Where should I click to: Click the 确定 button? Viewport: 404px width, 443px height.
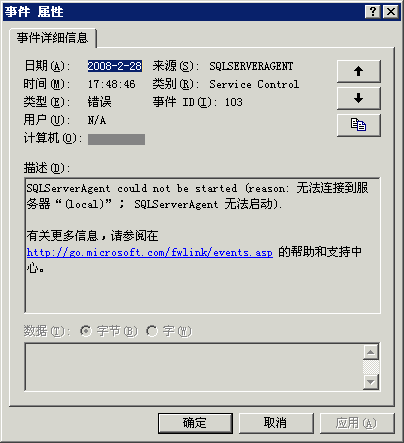pyautogui.click(x=195, y=423)
